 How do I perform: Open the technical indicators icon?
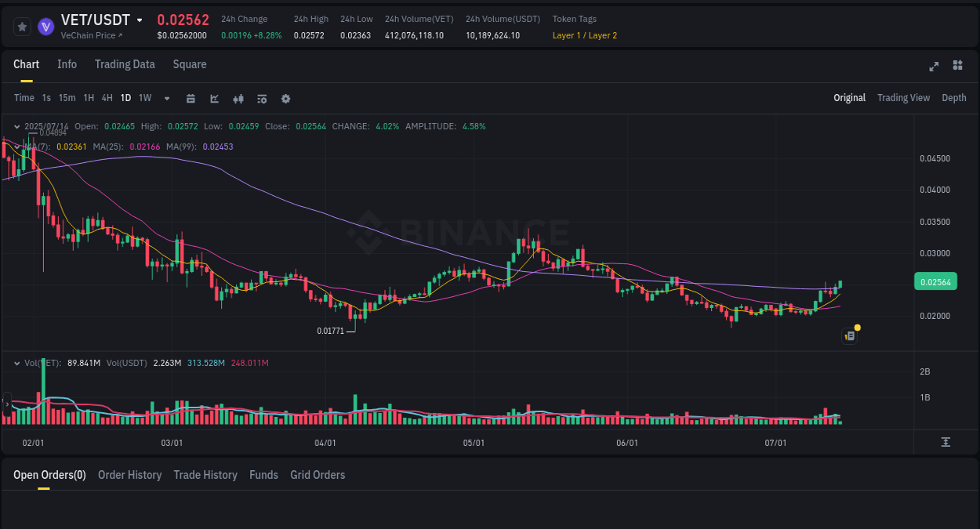(x=238, y=99)
